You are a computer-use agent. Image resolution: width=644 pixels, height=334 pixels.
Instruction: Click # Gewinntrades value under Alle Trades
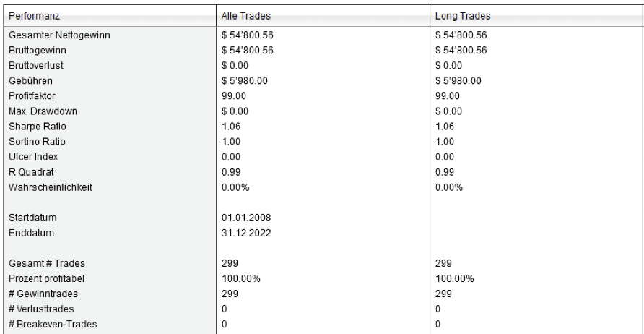coord(230,294)
